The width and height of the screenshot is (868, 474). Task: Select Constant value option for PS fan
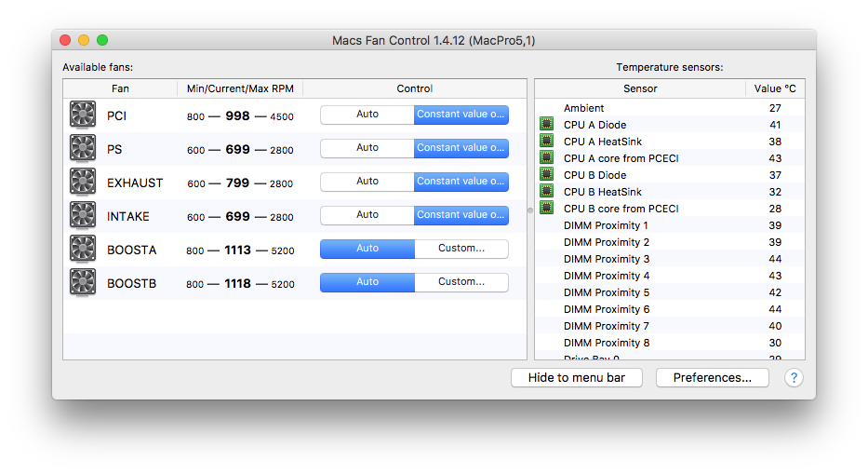(461, 148)
